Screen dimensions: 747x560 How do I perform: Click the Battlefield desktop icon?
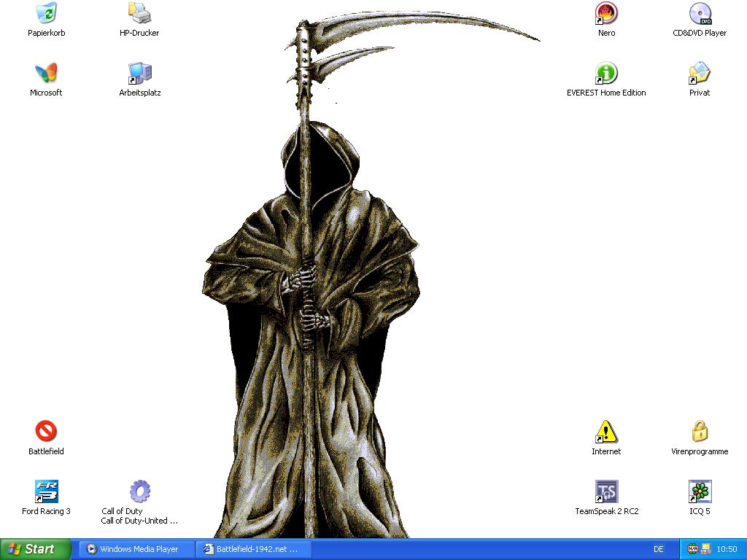(46, 432)
